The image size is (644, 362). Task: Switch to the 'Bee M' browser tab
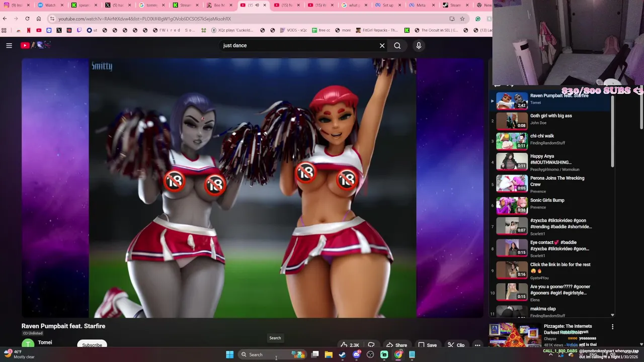pyautogui.click(x=219, y=5)
